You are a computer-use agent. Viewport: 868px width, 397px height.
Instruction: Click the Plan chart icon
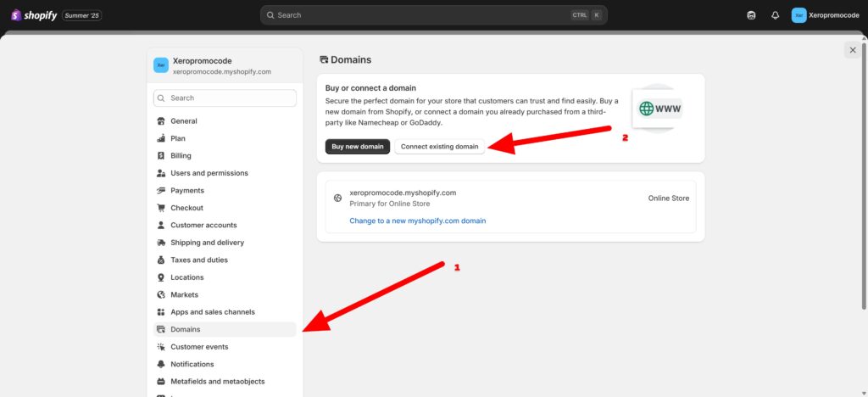click(161, 138)
